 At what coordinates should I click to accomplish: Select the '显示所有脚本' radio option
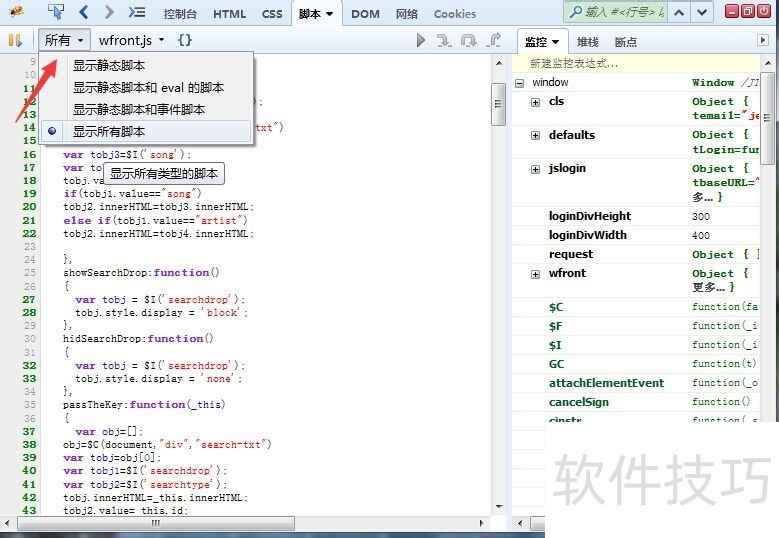108,131
